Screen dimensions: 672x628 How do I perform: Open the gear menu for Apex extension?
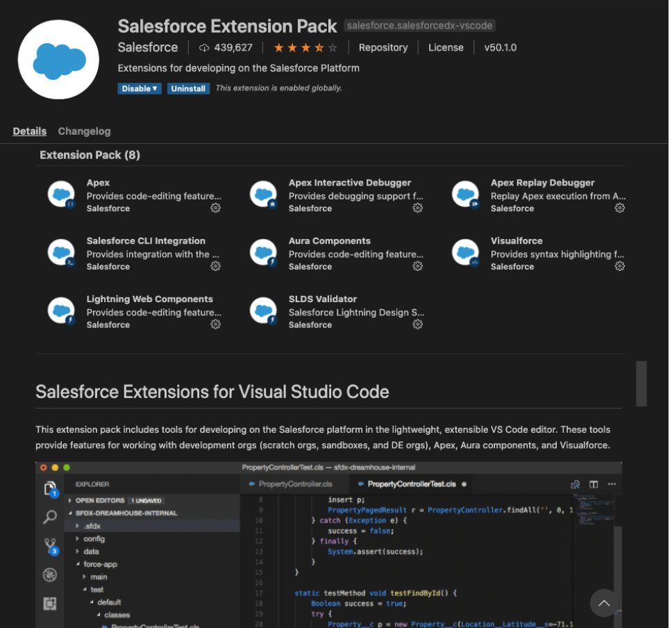(x=216, y=208)
